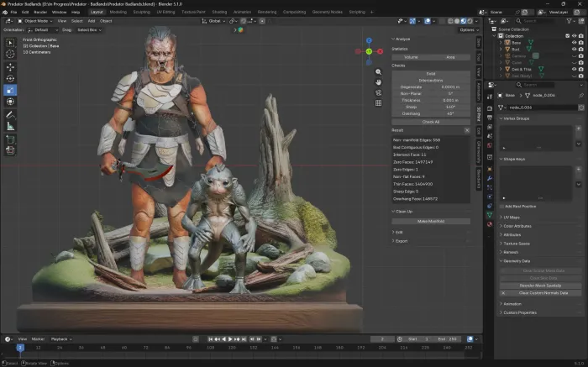Screen dimensions: 588x367
Task: Add a shape key with plus
Action: pos(578,170)
